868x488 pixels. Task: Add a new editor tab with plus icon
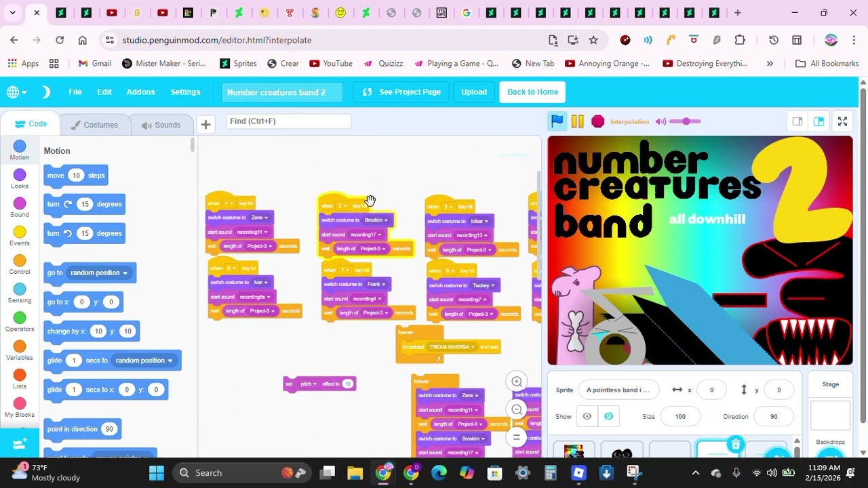coord(205,124)
